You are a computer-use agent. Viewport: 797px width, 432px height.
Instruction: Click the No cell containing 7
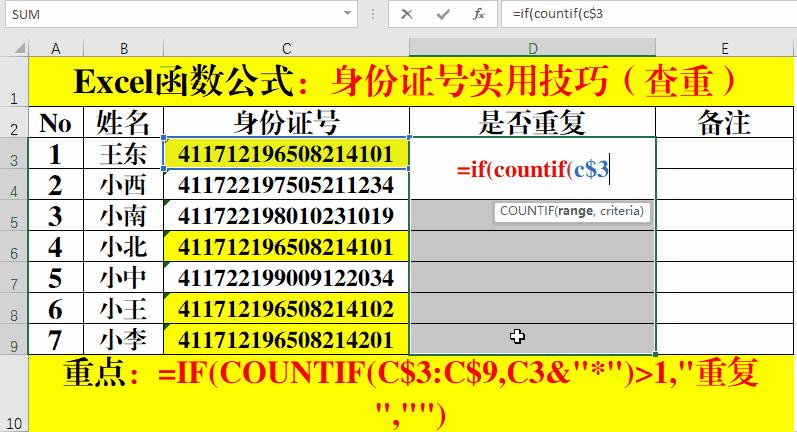click(x=56, y=339)
